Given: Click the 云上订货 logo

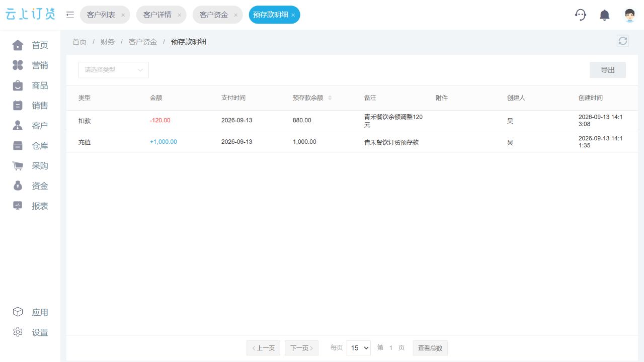Looking at the screenshot, I should tap(30, 15).
